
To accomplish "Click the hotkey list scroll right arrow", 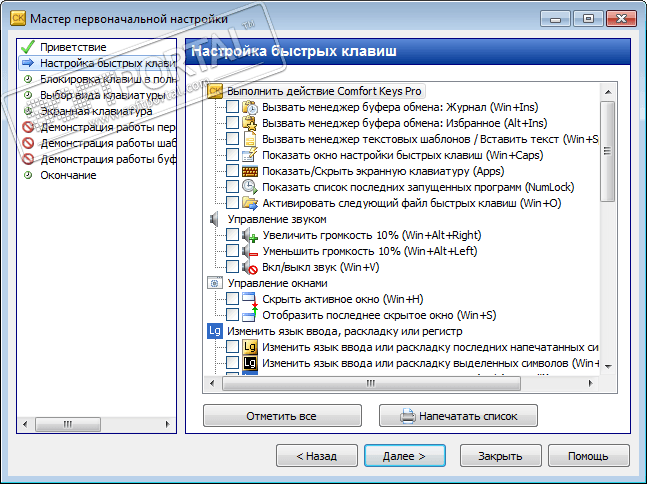I will click(x=590, y=383).
